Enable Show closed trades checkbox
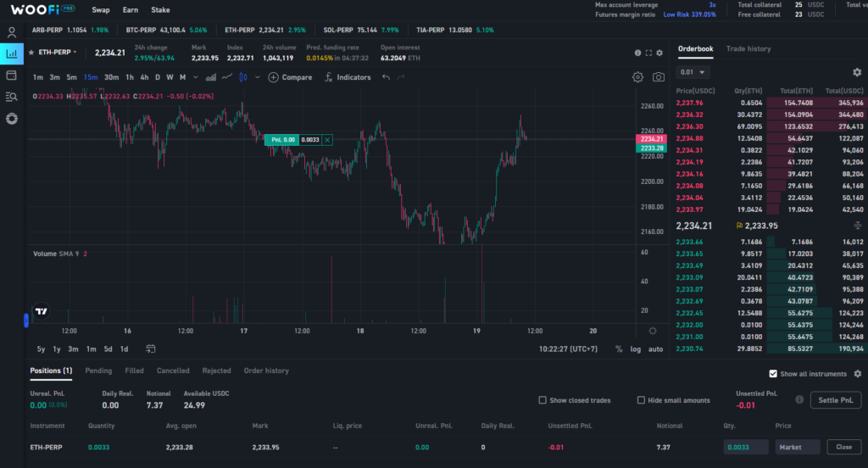868x468 pixels. (542, 400)
